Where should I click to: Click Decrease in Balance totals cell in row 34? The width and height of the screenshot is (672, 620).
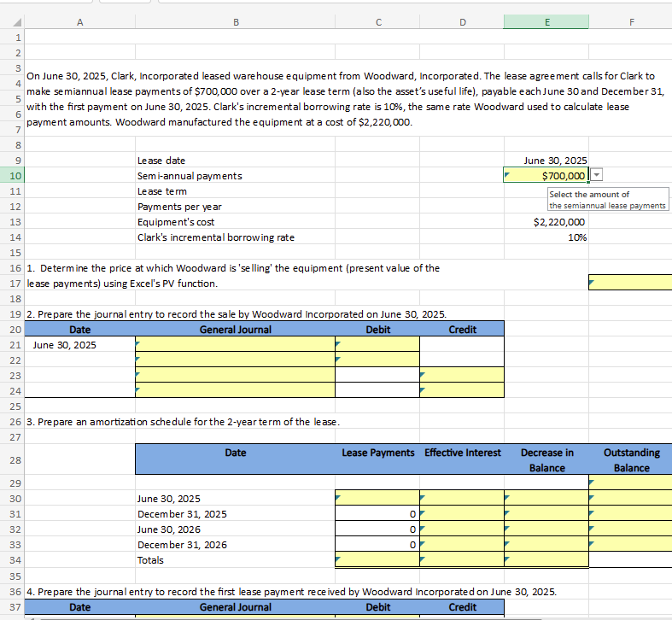pos(546,559)
